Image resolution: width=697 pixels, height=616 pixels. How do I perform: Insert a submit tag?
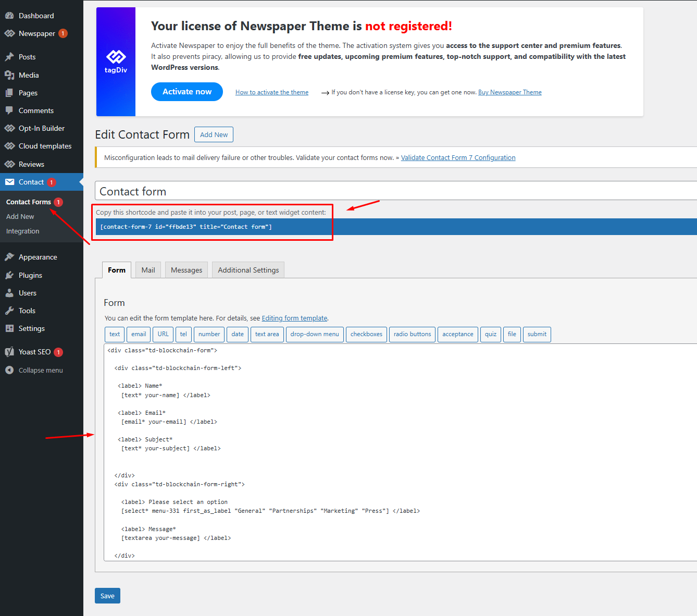click(x=537, y=335)
